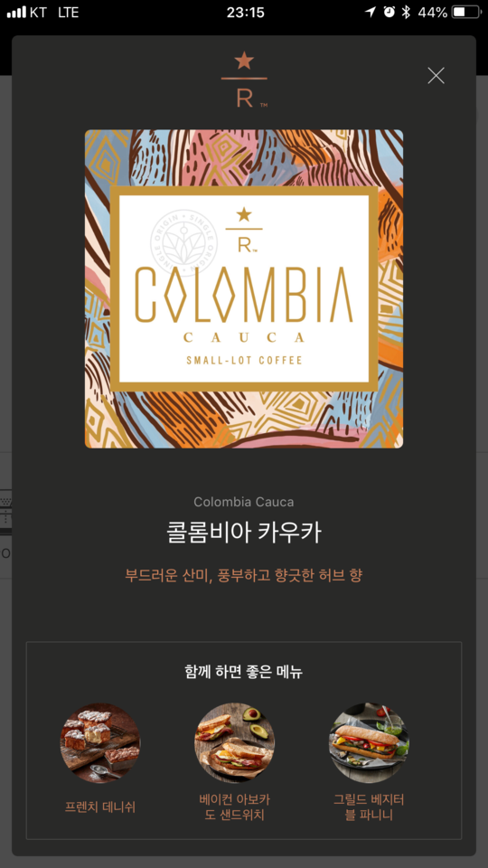Tap the battery icon in status bar

pyautogui.click(x=466, y=12)
